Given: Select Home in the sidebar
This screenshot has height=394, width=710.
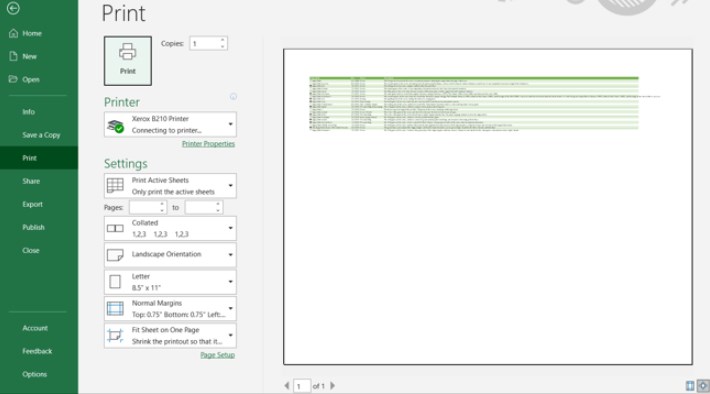Looking at the screenshot, I should [x=32, y=33].
